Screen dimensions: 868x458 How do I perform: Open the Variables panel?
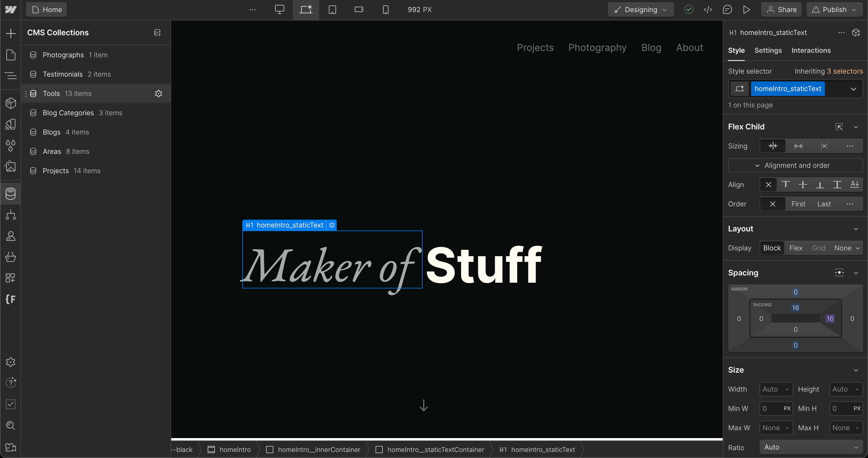(11, 145)
